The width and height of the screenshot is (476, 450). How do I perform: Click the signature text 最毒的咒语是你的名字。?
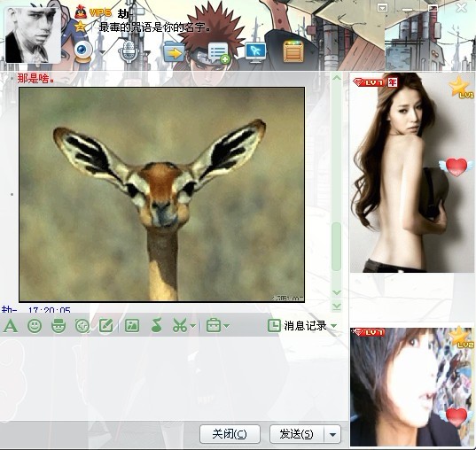click(155, 27)
